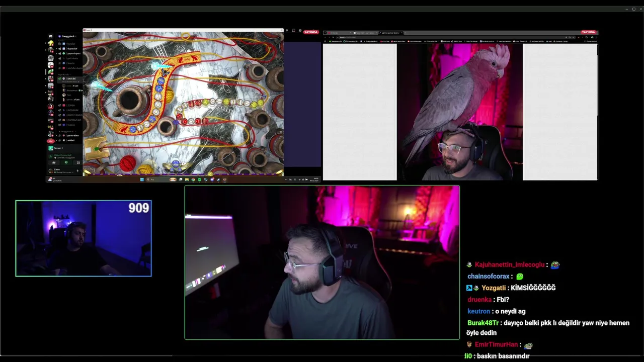The height and width of the screenshot is (362, 644).
Task: Click the YAYINDA badge above the game stream
Action: click(311, 32)
